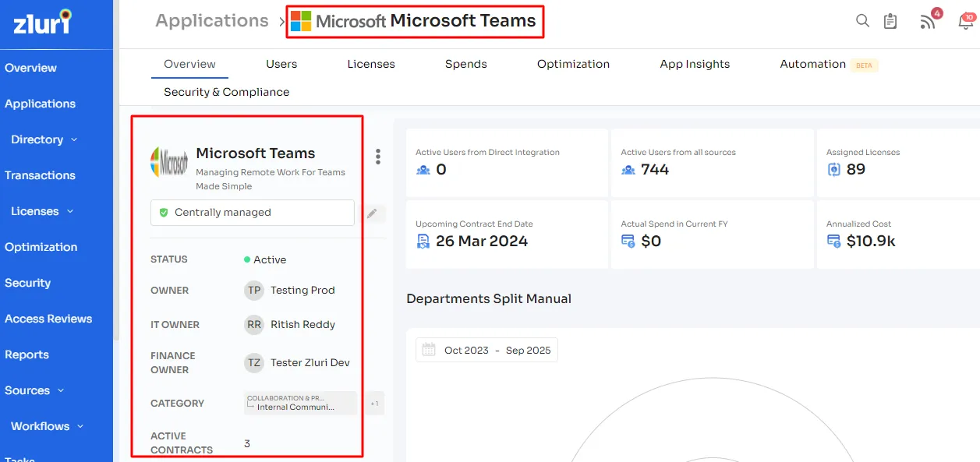The width and height of the screenshot is (980, 462).
Task: Click the finance owner Tester Zluri Dev
Action: 310,362
